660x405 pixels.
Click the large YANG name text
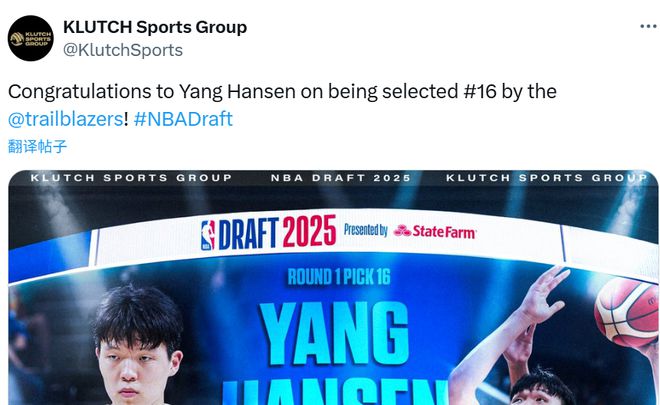point(334,333)
